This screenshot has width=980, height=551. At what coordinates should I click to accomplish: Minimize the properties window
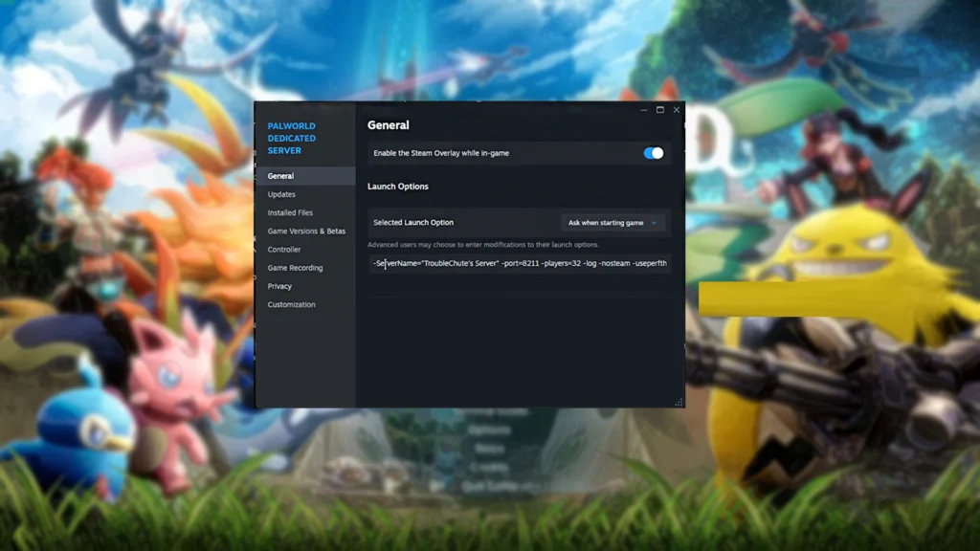644,110
